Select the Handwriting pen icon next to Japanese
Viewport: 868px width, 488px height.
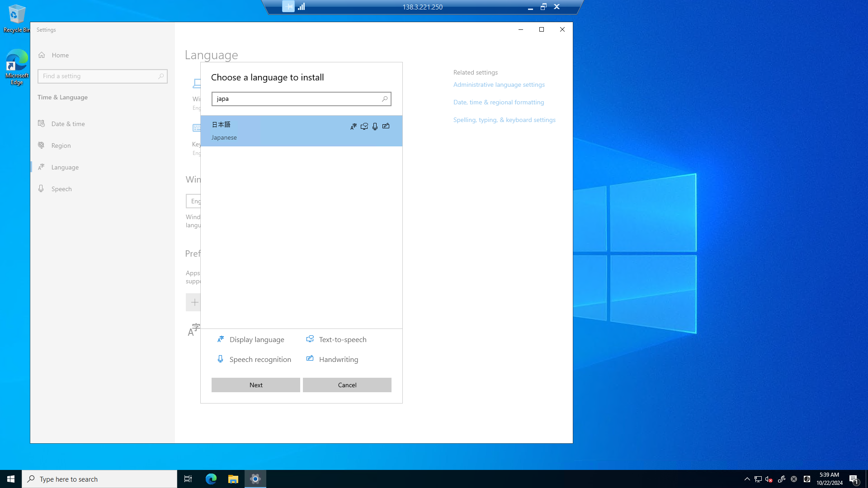click(386, 126)
